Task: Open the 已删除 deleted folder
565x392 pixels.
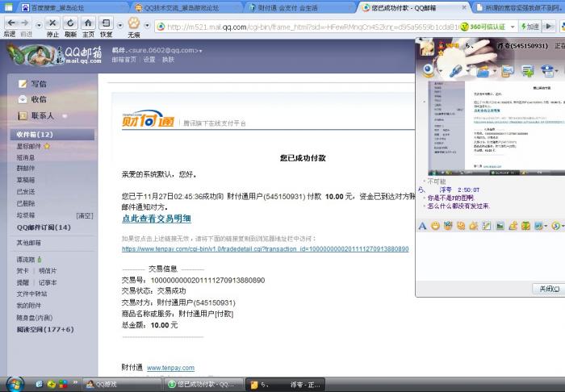Action: [x=26, y=203]
